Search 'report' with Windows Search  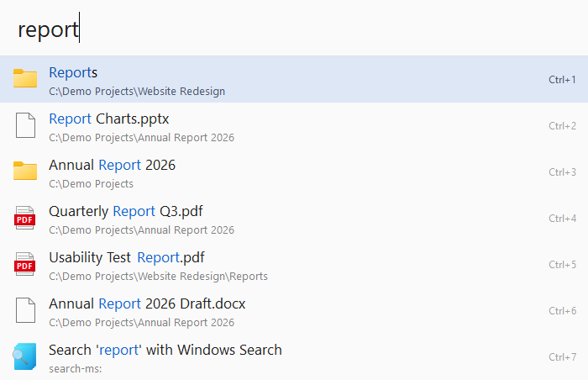(x=294, y=356)
